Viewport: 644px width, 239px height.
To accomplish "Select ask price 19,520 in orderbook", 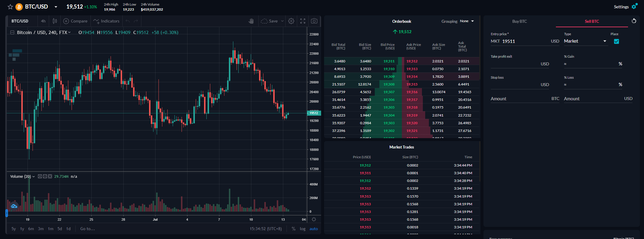I will 412,123.
